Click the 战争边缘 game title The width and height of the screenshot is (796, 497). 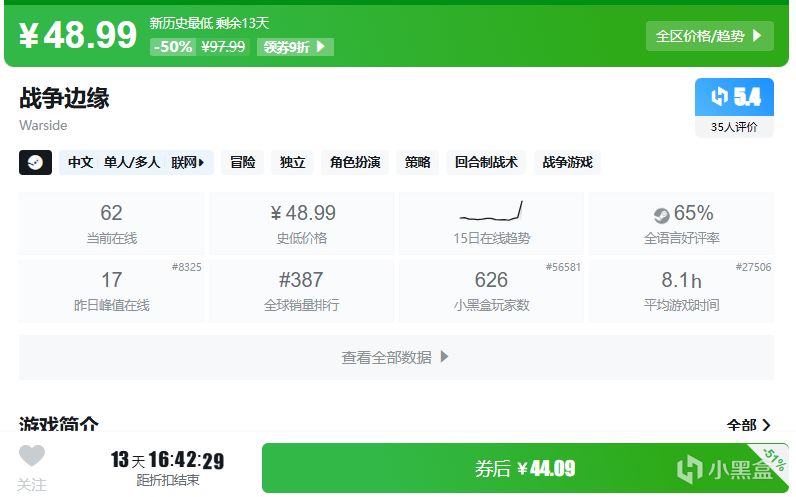(64, 98)
